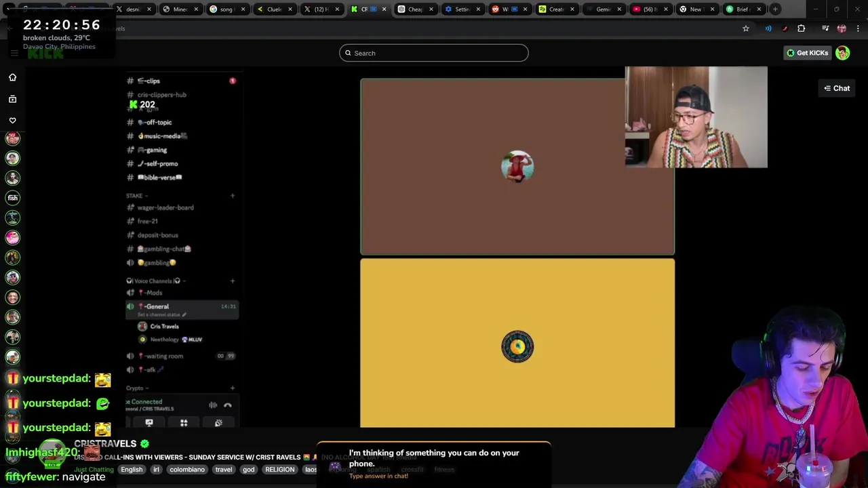Open the CRISTRAVELS channel name
Screen dimensions: 868x488
105,443
